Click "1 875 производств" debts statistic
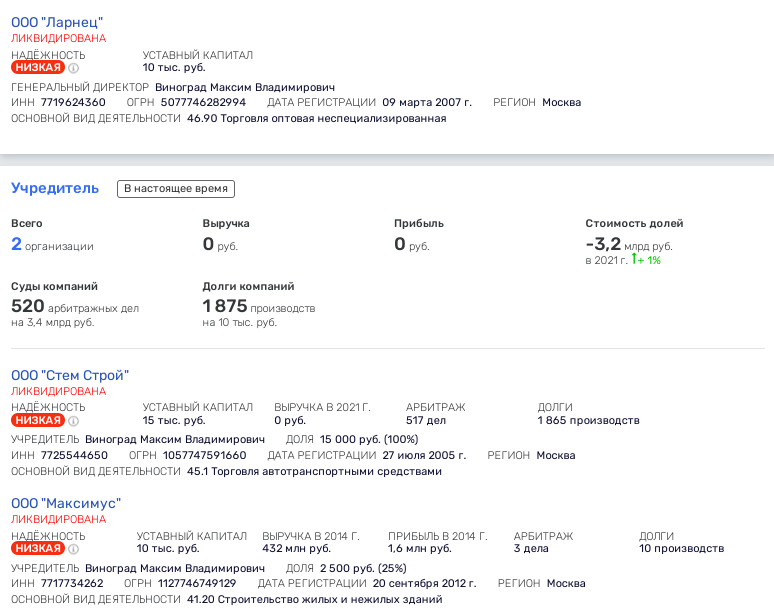This screenshot has height=609, width=774. [x=259, y=306]
